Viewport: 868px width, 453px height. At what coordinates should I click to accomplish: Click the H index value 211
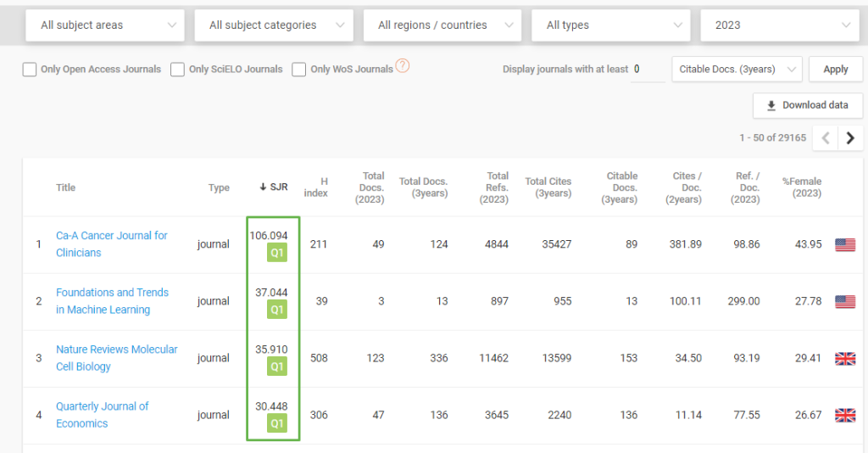click(319, 244)
